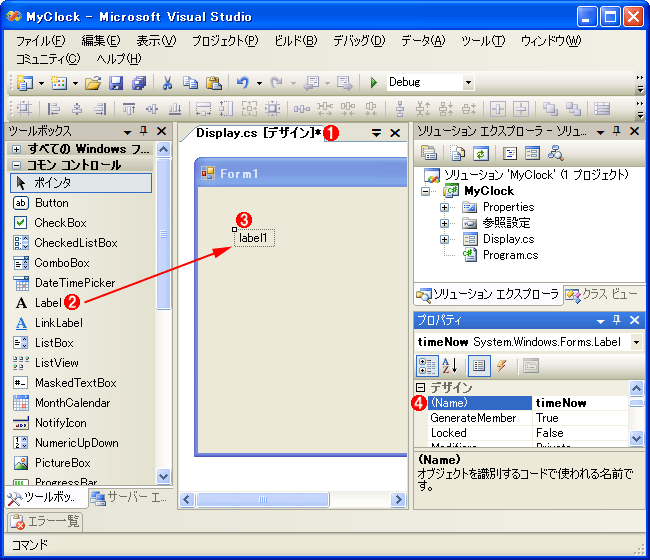Select Program.cs in Solution Explorer
This screenshot has width=650, height=560.
click(x=510, y=255)
